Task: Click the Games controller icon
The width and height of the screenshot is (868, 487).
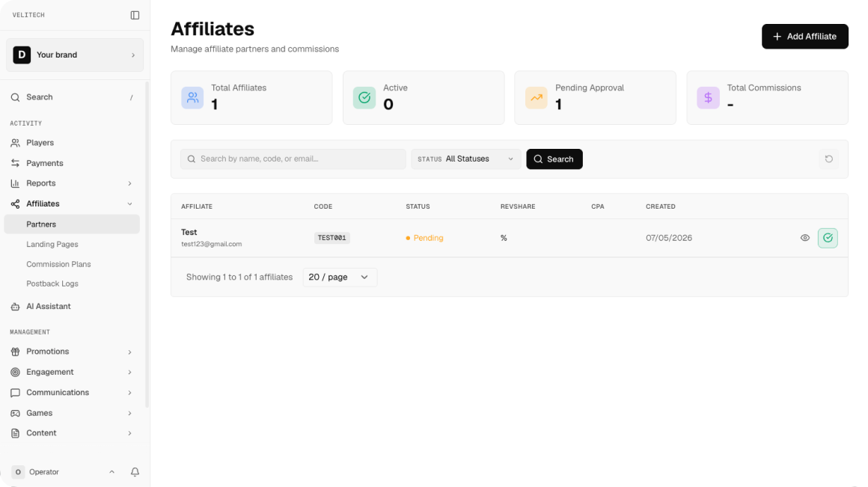Action: (x=15, y=413)
